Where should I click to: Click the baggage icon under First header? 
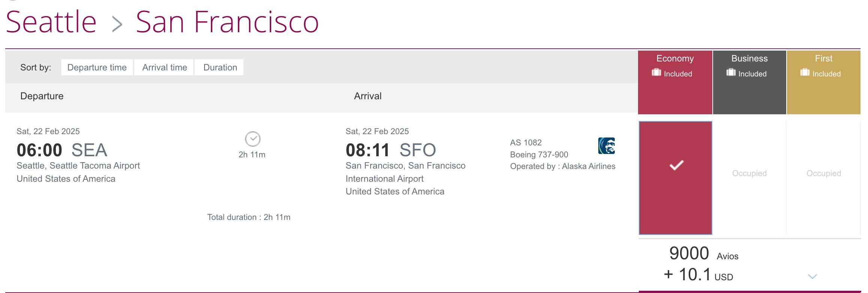[805, 73]
